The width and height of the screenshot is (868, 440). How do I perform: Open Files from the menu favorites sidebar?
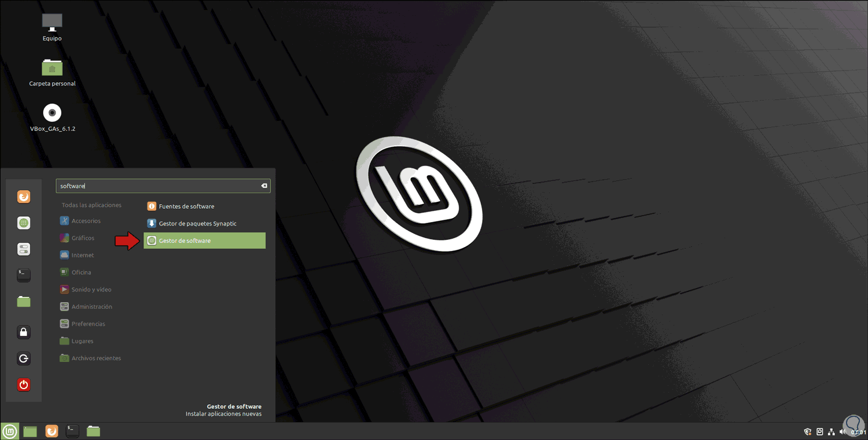coord(24,301)
